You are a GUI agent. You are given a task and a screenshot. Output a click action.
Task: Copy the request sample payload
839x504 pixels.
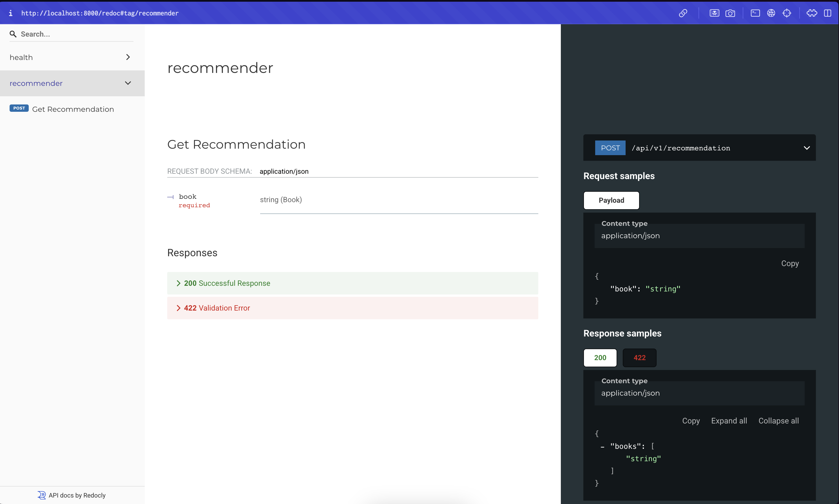coord(790,264)
